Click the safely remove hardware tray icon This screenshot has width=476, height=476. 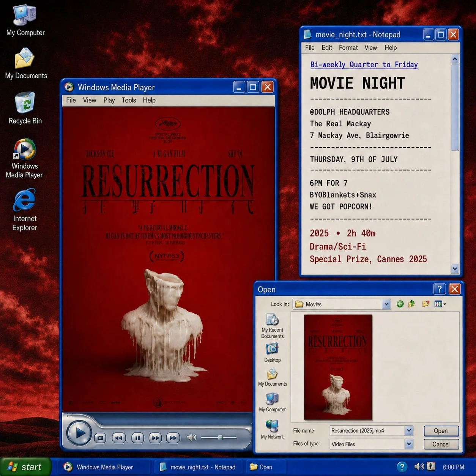[x=431, y=467]
